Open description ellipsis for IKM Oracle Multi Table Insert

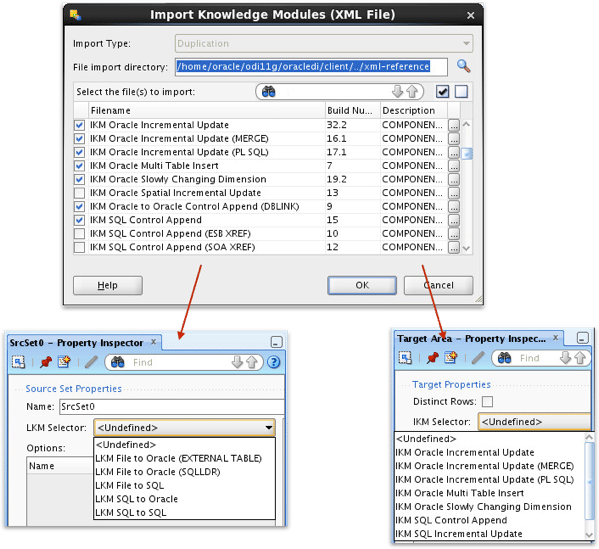(x=453, y=166)
